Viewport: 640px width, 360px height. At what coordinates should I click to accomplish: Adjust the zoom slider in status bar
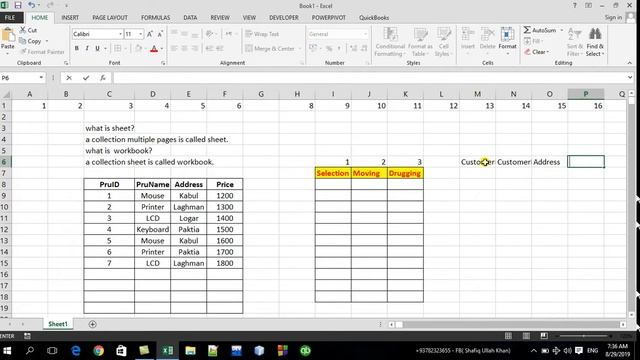click(584, 336)
